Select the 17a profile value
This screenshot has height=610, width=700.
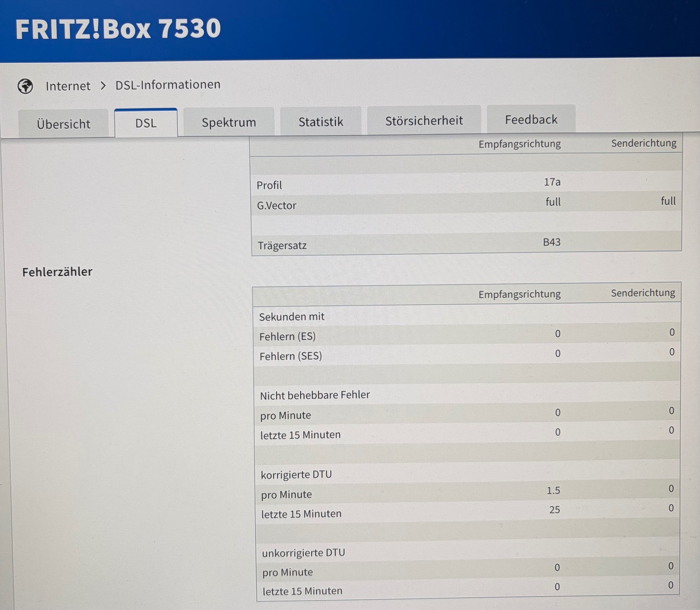(x=552, y=182)
